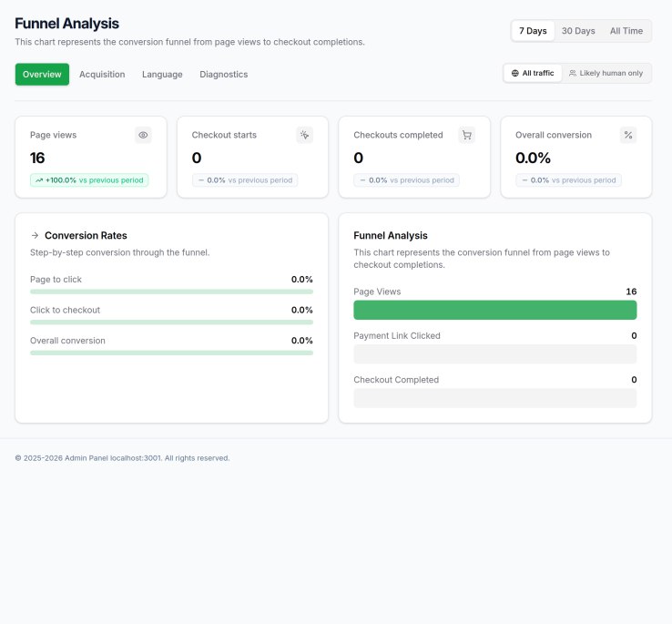Click the 0.0% badge under Checkout starts
This screenshot has height=624, width=672.
(x=244, y=180)
